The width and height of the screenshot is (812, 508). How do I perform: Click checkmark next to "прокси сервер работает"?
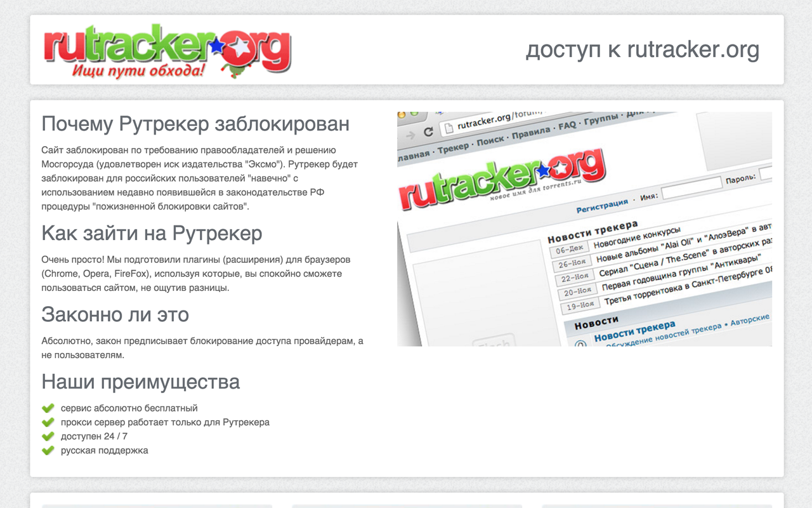click(48, 422)
